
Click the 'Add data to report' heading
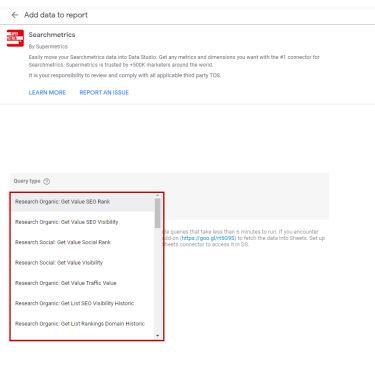tap(56, 15)
